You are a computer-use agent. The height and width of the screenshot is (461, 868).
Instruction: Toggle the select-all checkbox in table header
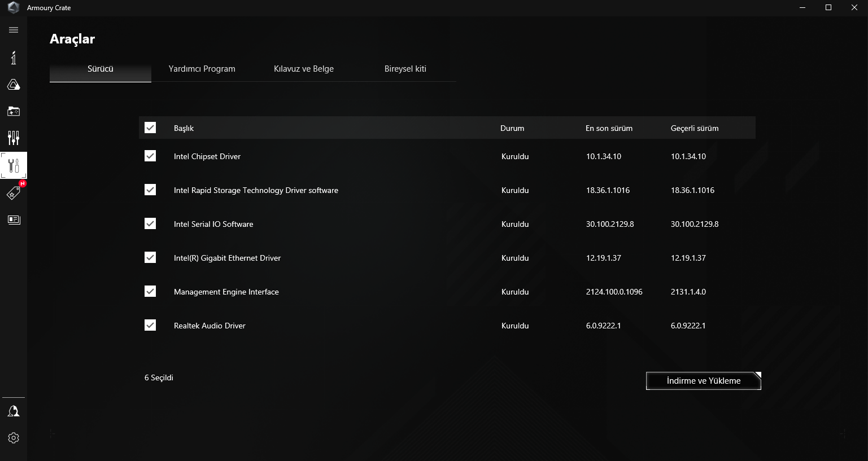[150, 128]
